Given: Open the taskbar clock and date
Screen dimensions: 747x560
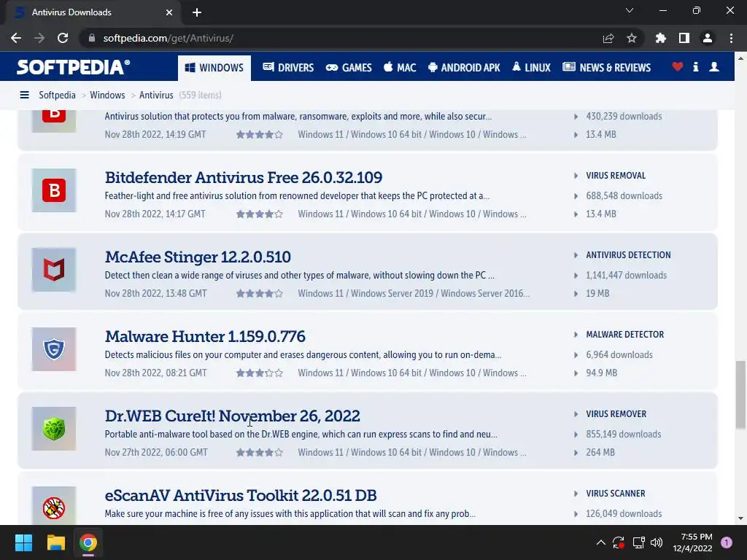Looking at the screenshot, I should pos(692,542).
